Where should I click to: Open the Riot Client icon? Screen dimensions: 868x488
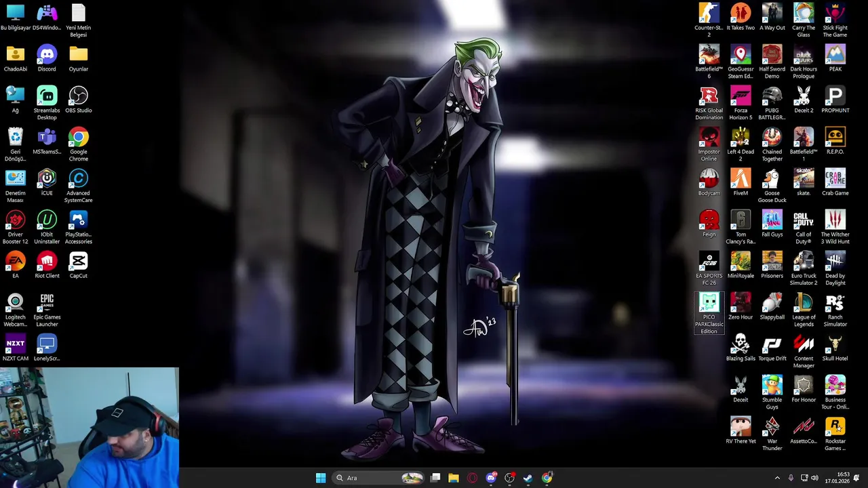(47, 265)
